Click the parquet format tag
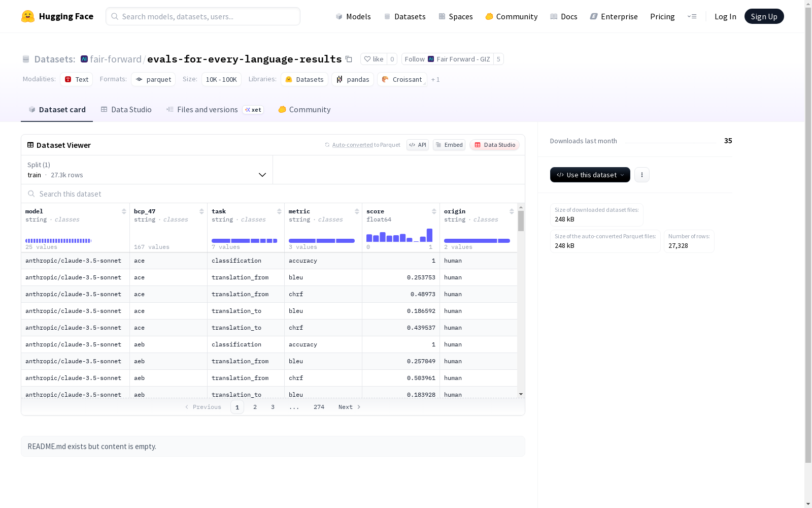Viewport: 812px width, 508px height. pyautogui.click(x=153, y=79)
